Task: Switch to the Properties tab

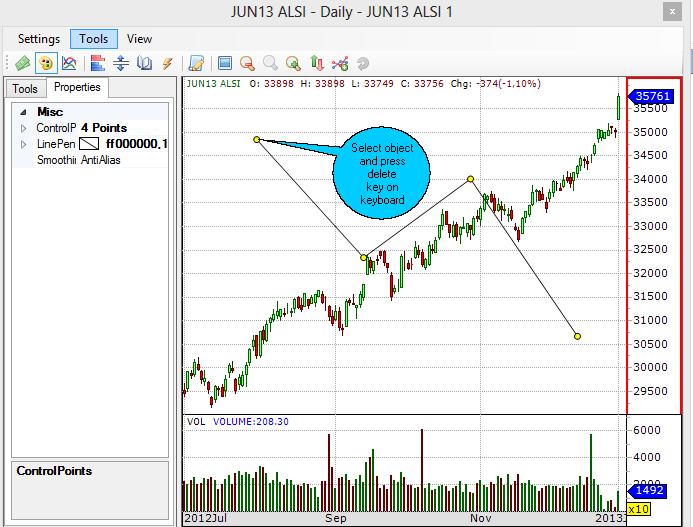Action: click(x=77, y=88)
